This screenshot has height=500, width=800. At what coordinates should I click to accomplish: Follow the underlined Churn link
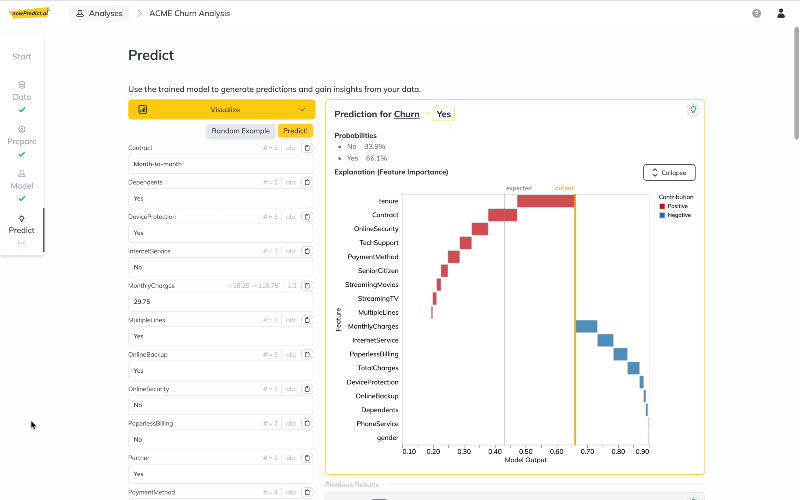[407, 114]
